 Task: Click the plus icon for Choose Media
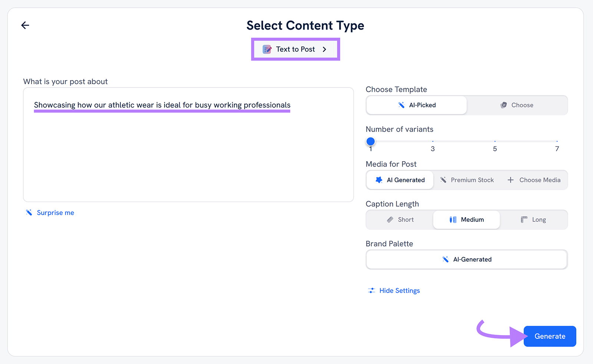click(511, 180)
